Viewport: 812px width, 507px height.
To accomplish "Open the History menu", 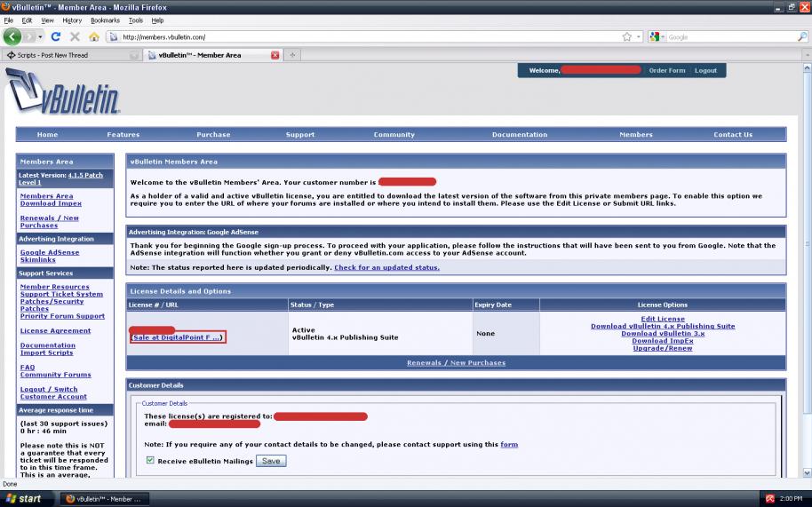I will tap(72, 20).
